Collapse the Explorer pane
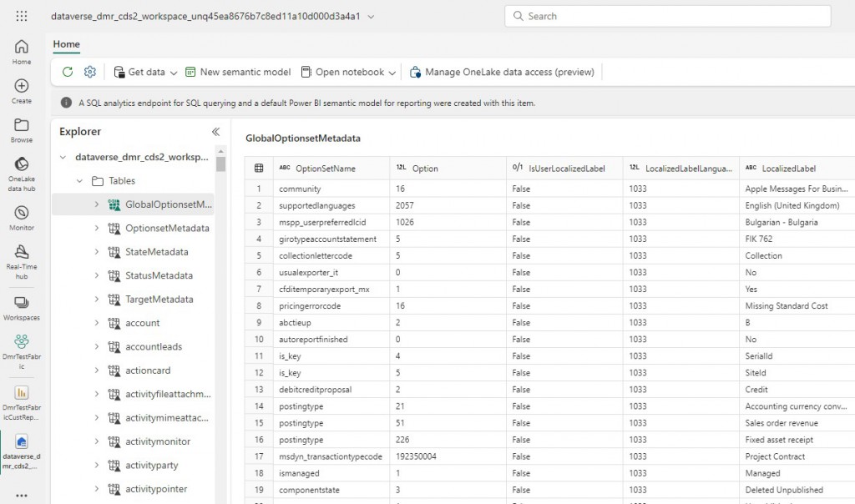The height and width of the screenshot is (504, 855). pos(216,131)
